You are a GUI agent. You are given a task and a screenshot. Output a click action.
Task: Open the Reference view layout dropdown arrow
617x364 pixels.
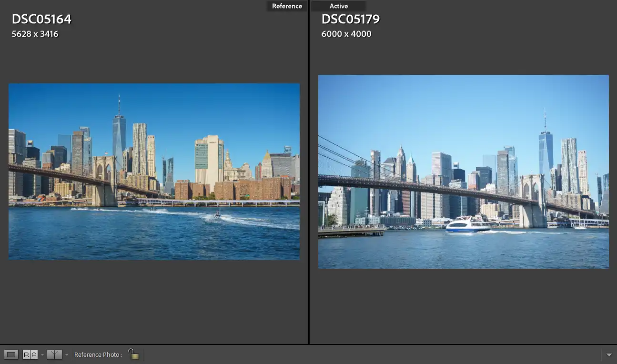tap(42, 355)
